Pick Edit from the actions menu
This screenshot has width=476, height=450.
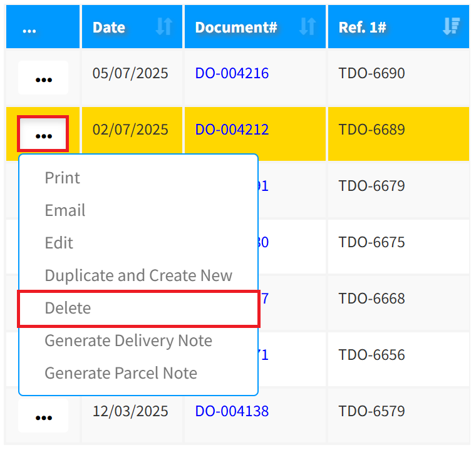59,243
